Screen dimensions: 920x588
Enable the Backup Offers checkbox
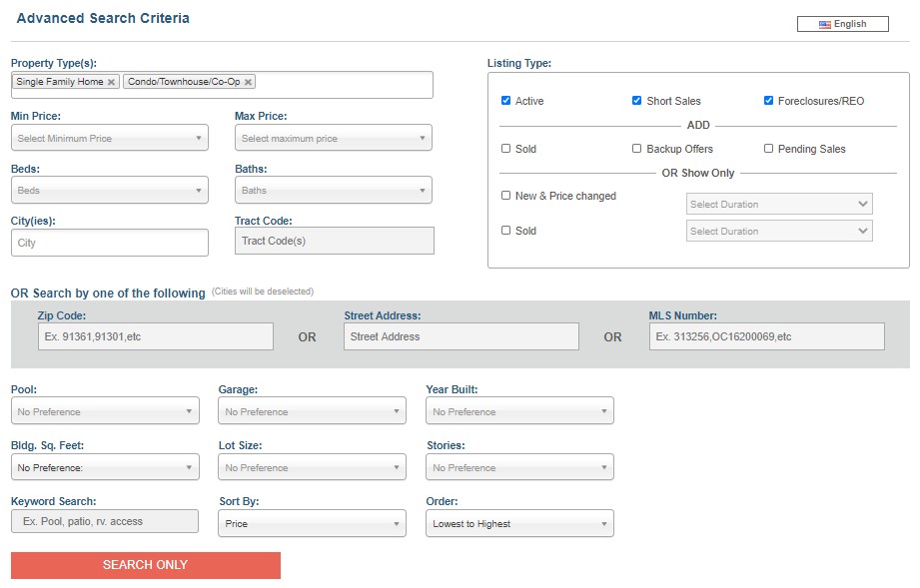click(637, 149)
